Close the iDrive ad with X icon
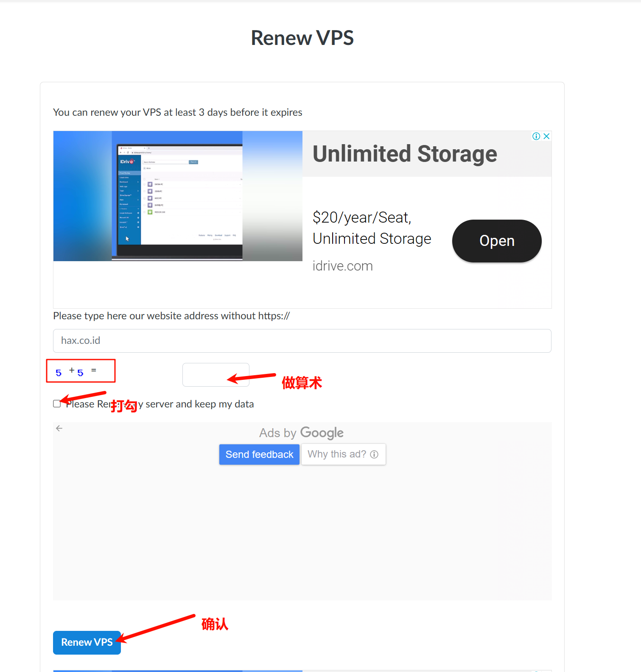The image size is (641, 672). [x=546, y=136]
